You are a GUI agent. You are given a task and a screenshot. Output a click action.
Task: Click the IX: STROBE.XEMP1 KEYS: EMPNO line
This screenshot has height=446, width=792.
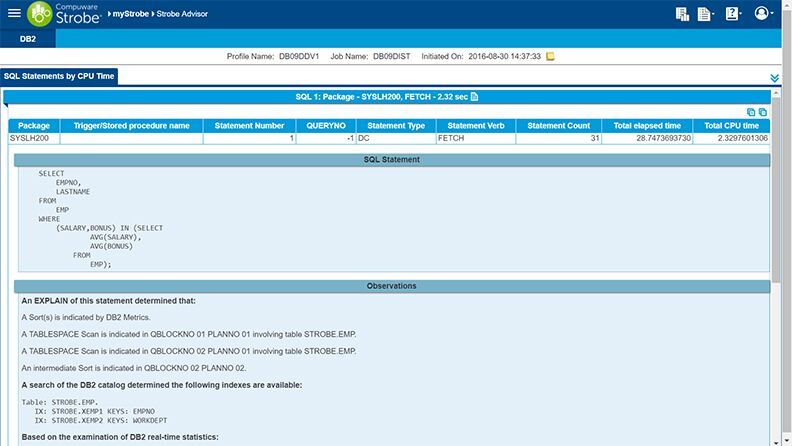pyautogui.click(x=94, y=412)
